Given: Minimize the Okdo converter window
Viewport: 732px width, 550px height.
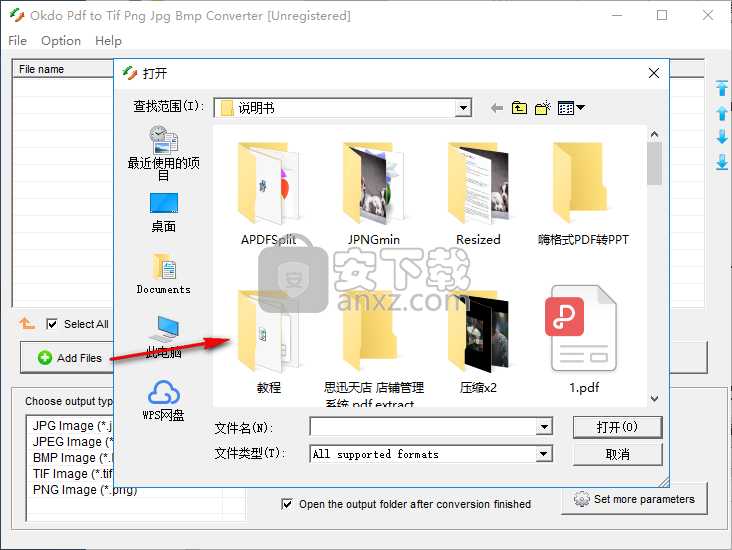Looking at the screenshot, I should coord(617,15).
